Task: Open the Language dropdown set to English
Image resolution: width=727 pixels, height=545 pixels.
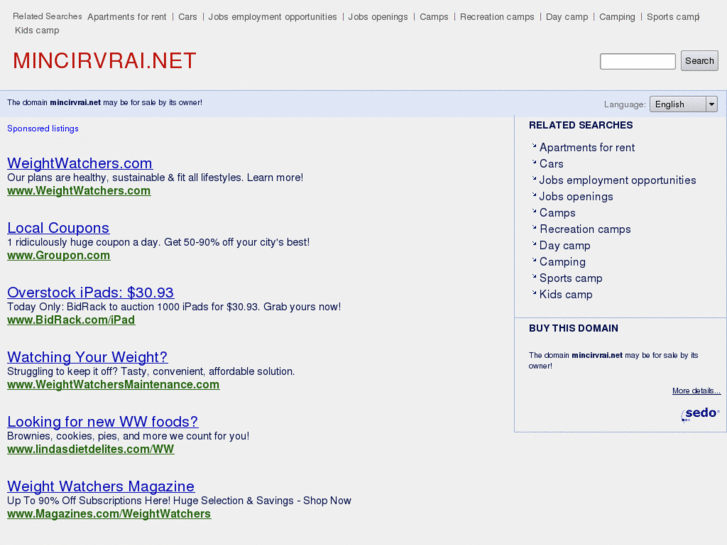Action: pos(683,104)
